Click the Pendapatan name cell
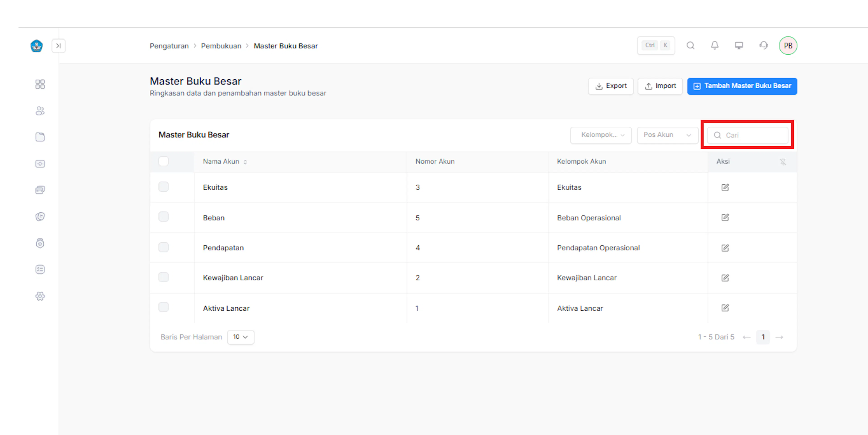The height and width of the screenshot is (435, 868). (223, 248)
